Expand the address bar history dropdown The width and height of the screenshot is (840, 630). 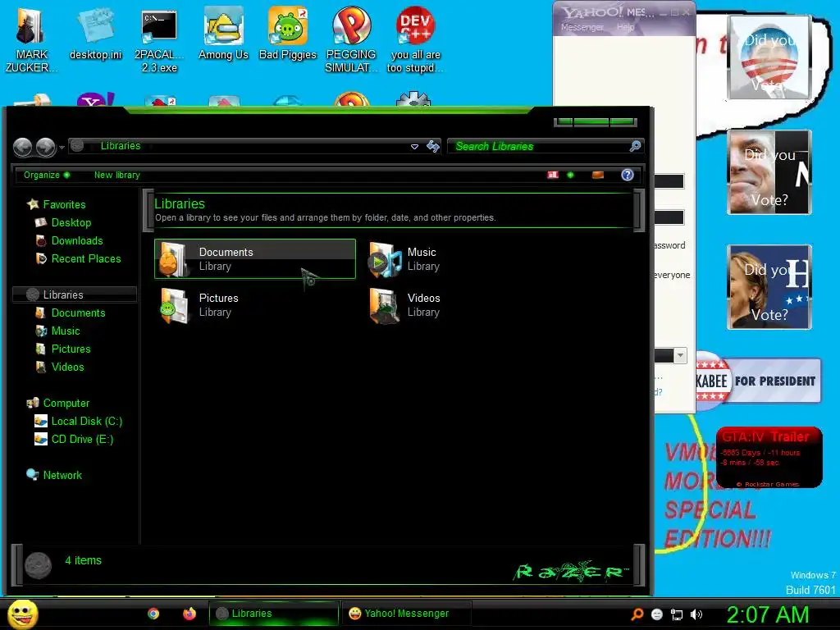click(x=414, y=146)
